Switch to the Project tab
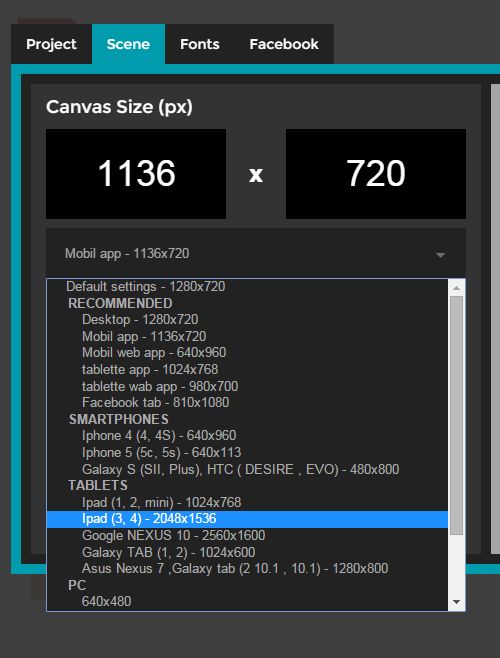This screenshot has height=658, width=500. (x=51, y=44)
